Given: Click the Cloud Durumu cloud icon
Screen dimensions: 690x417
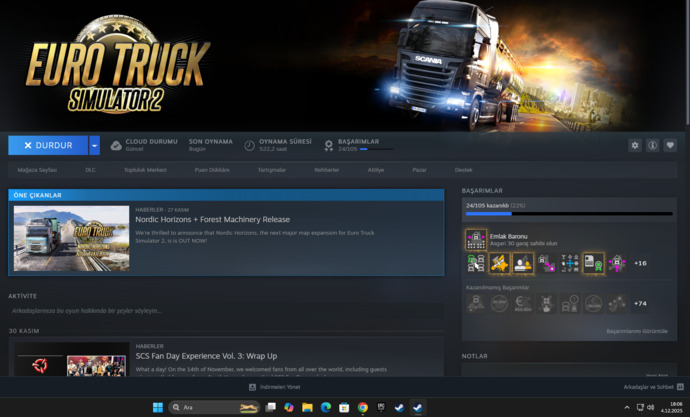Looking at the screenshot, I should coord(116,146).
